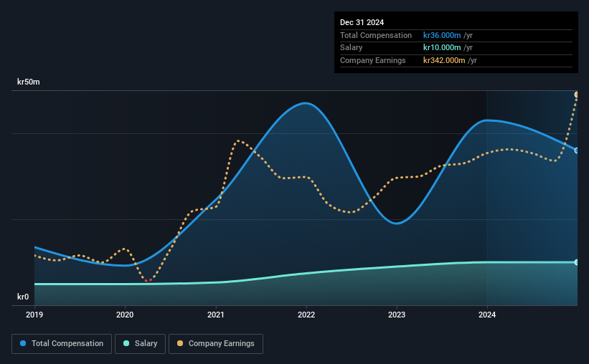Toggle the Salary legend button
This screenshot has height=364, width=589.
(x=140, y=344)
